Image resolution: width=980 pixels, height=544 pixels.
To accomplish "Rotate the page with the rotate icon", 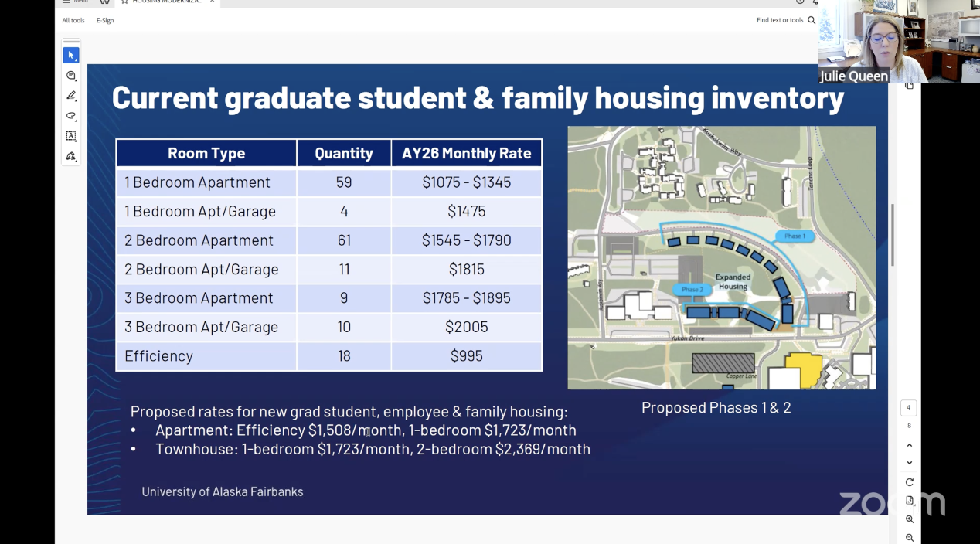I will pos(910,481).
